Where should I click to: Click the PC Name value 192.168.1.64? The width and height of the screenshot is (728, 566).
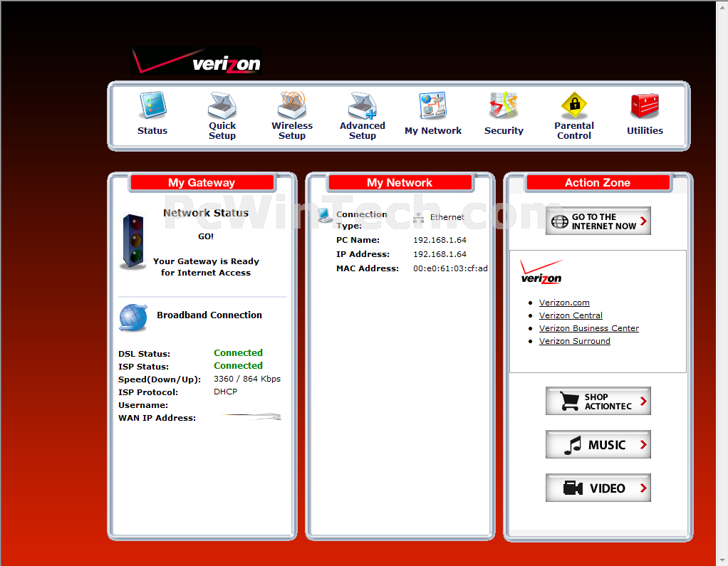point(440,240)
